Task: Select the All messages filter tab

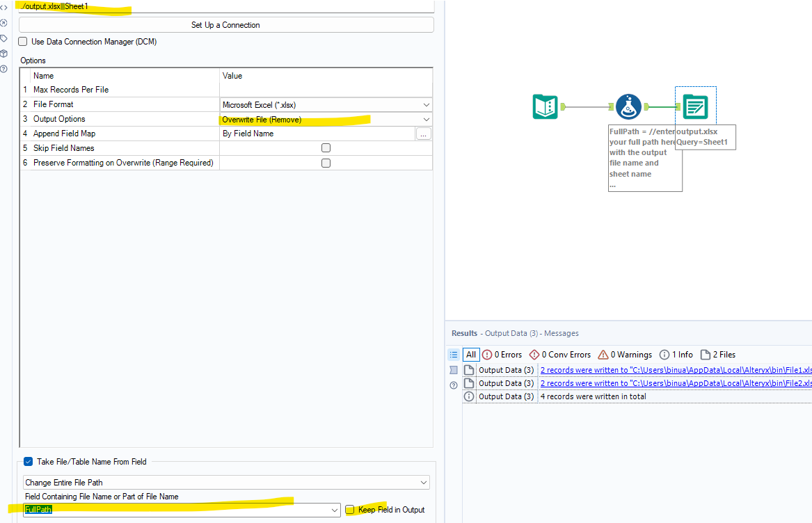Action: click(x=471, y=355)
